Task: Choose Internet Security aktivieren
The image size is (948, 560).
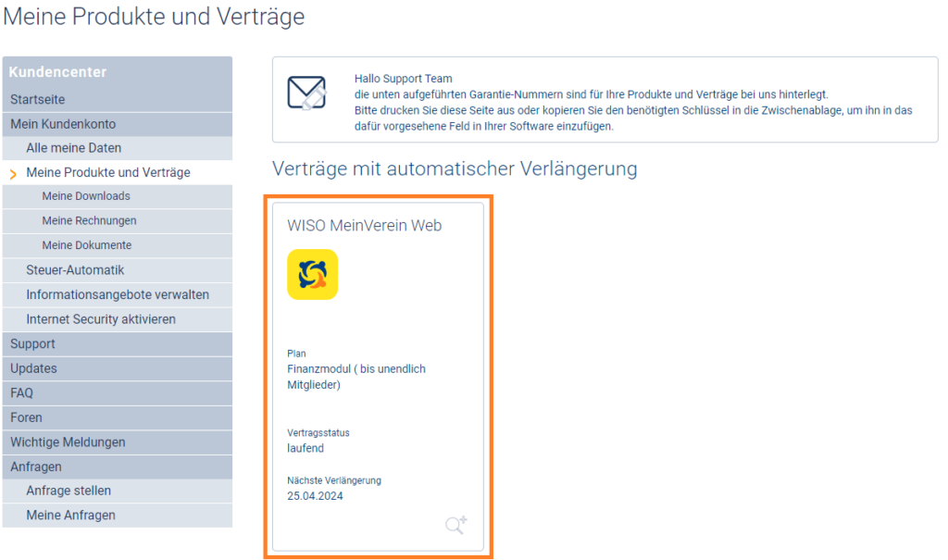Action: [x=118, y=319]
